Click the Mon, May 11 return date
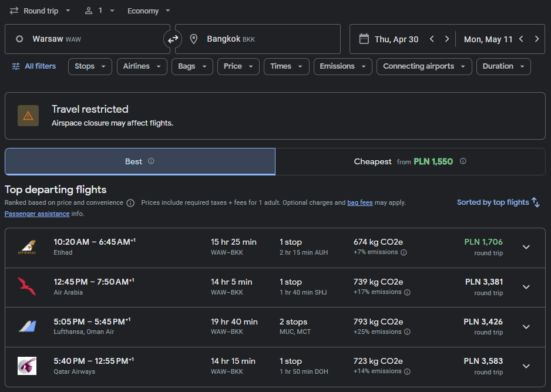This screenshot has width=551, height=392. pyautogui.click(x=488, y=39)
